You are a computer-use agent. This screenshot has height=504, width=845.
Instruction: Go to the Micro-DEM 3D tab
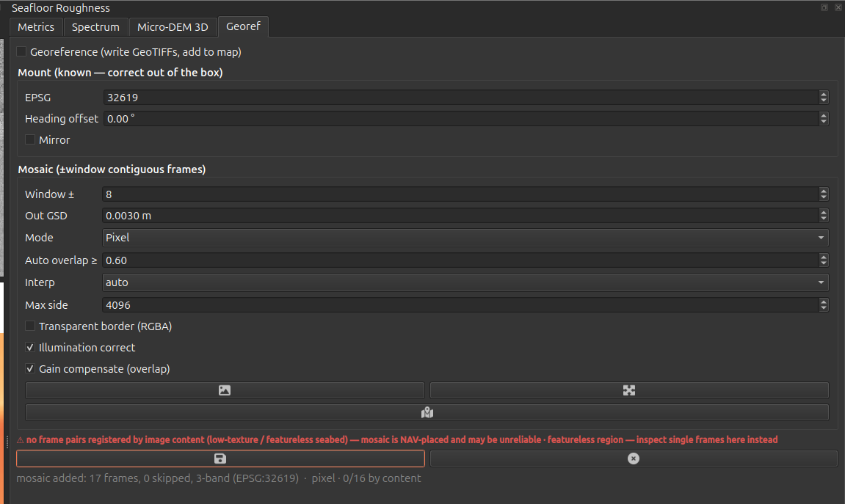click(x=173, y=27)
